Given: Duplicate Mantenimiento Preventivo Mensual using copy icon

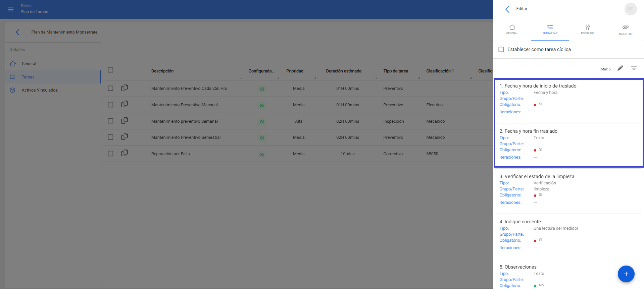Looking at the screenshot, I should coord(125,104).
